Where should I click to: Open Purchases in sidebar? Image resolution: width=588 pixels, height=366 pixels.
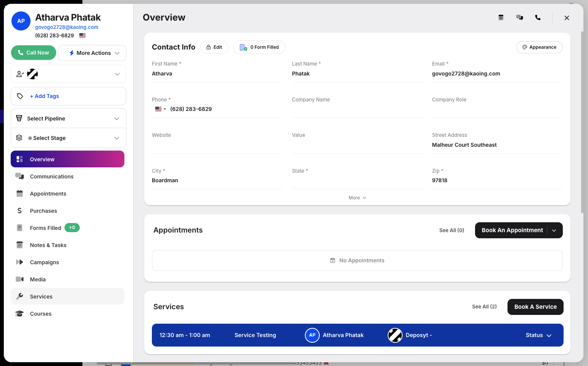pyautogui.click(x=68, y=210)
